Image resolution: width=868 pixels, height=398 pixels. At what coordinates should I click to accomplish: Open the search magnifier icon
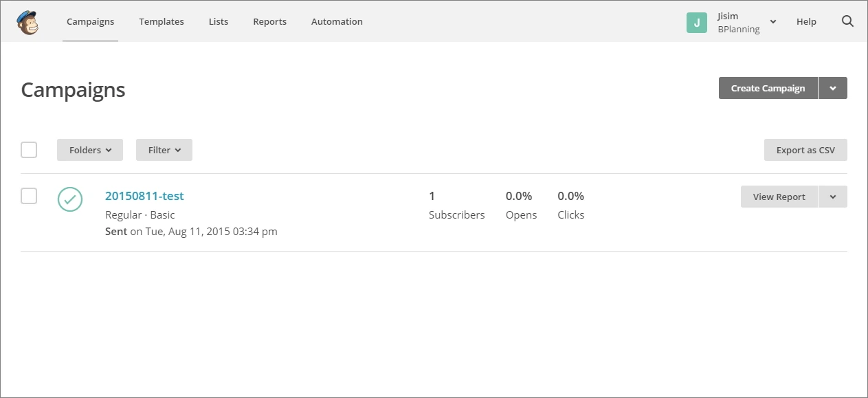847,21
